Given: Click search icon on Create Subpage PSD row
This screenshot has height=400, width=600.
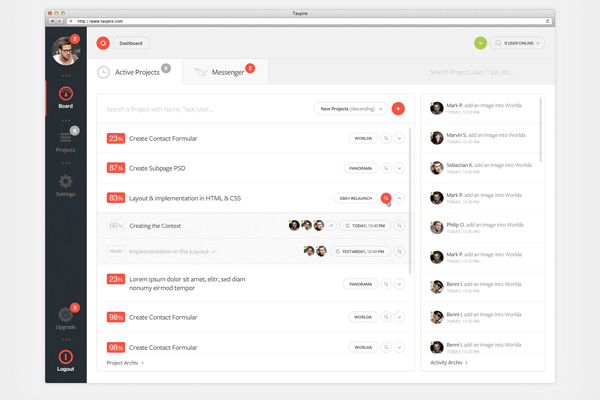Looking at the screenshot, I should (386, 169).
